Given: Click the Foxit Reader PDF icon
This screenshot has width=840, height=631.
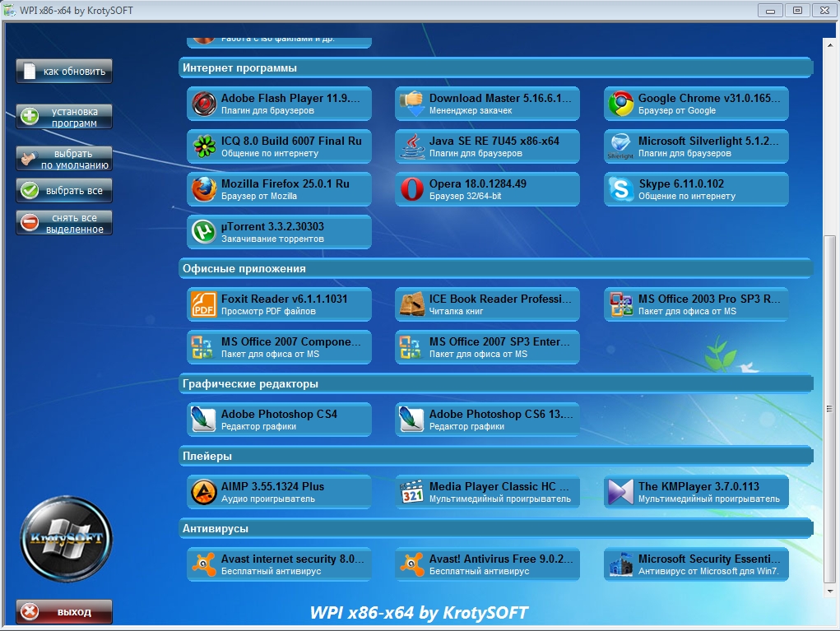Looking at the screenshot, I should point(203,304).
